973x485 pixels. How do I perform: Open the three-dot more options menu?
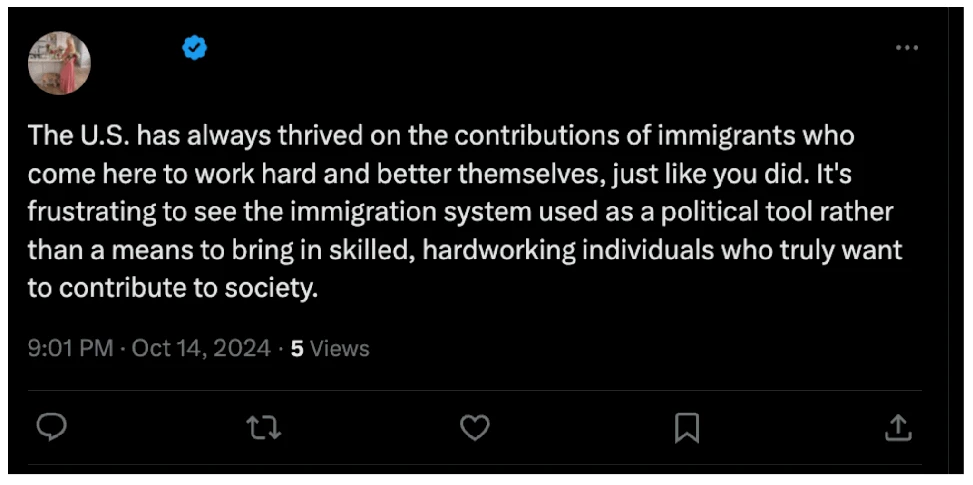(907, 48)
